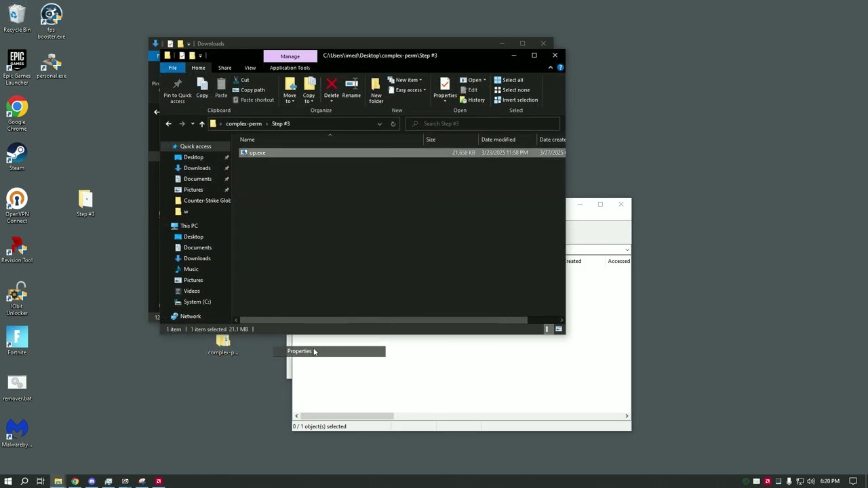Switch to the View ribbon tab
The width and height of the screenshot is (868, 488).
(250, 68)
